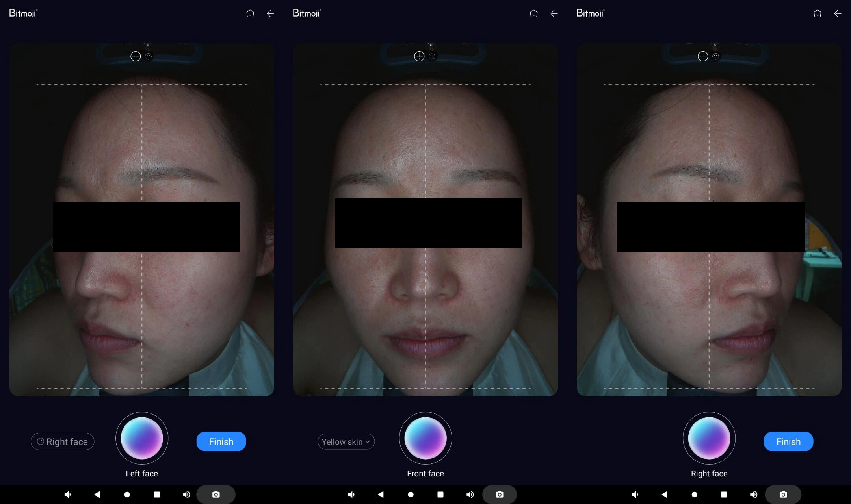Click Finish button under right face photo
851x504 pixels.
788,441
